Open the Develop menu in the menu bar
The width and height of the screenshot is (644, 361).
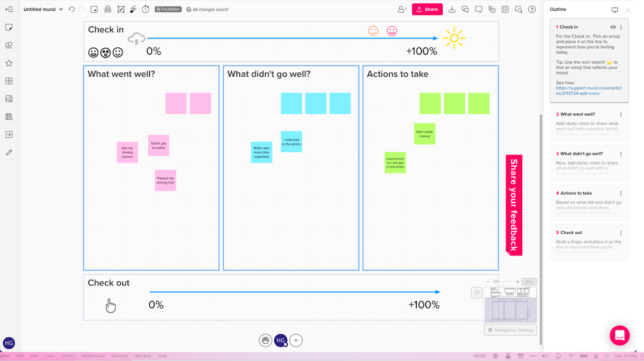click(x=120, y=356)
